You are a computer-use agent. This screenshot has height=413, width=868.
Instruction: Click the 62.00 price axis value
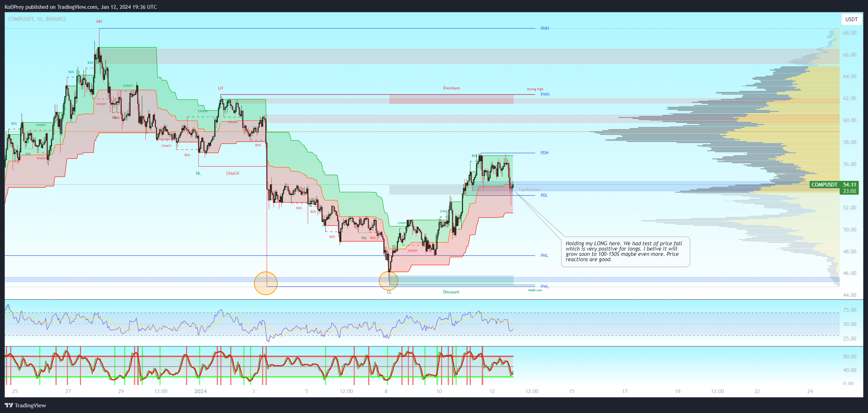point(850,98)
